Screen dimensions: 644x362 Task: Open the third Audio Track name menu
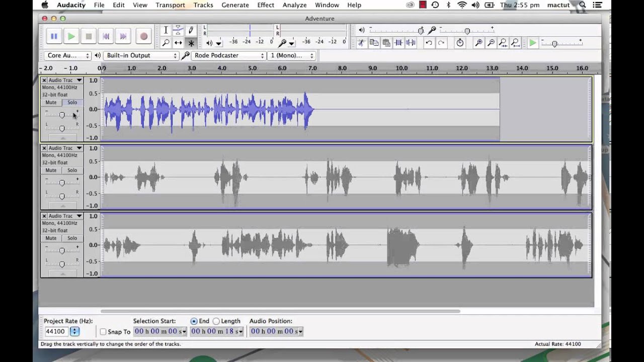65,216
